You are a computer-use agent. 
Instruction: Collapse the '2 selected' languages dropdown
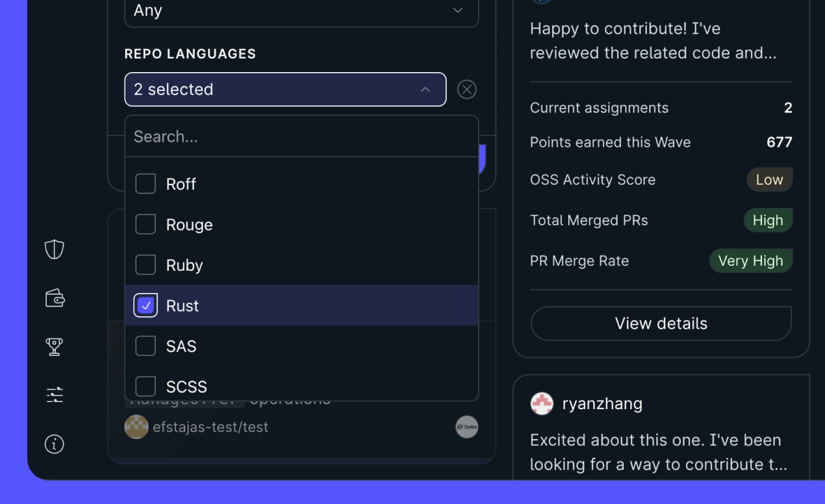tap(285, 89)
